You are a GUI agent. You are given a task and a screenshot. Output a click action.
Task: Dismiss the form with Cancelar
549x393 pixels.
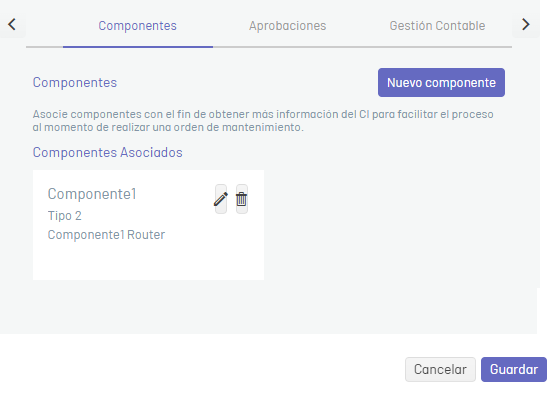(x=440, y=370)
